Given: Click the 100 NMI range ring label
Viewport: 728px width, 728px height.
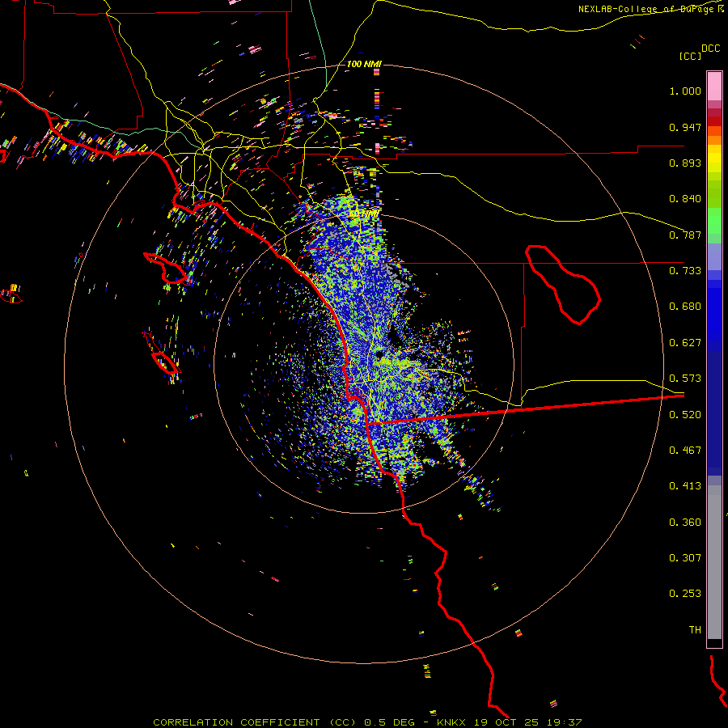Looking at the screenshot, I should click(364, 64).
